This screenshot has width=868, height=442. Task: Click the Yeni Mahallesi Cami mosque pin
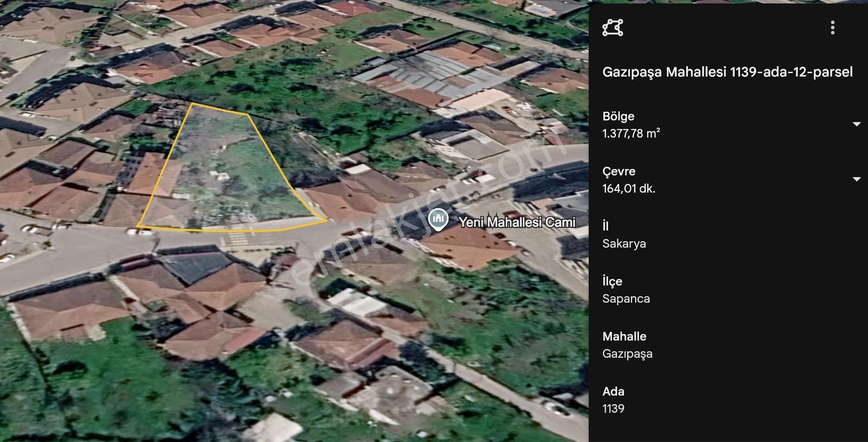[x=438, y=220]
